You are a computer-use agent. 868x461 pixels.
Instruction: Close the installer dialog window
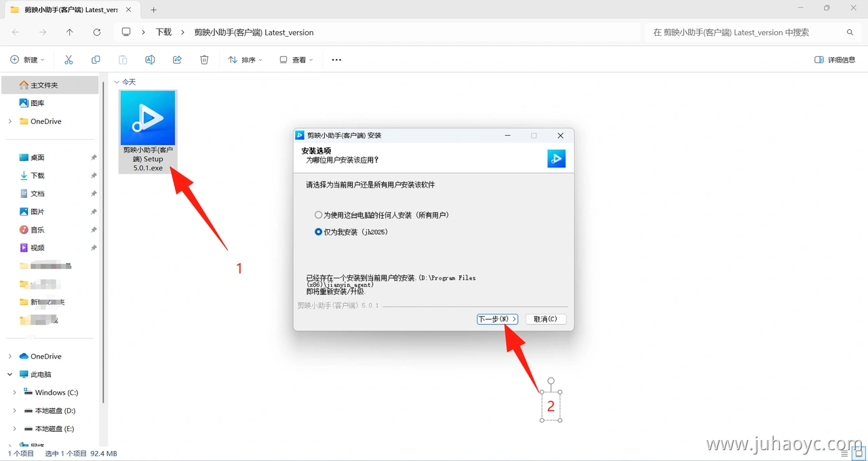560,136
